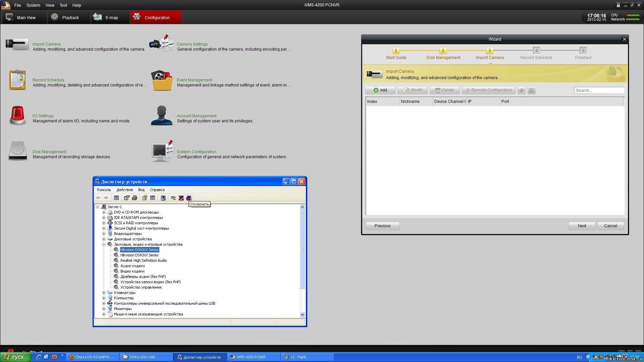This screenshot has width=644, height=362.
Task: Select Устройства записи видео (без PnP) item
Action: click(x=151, y=282)
